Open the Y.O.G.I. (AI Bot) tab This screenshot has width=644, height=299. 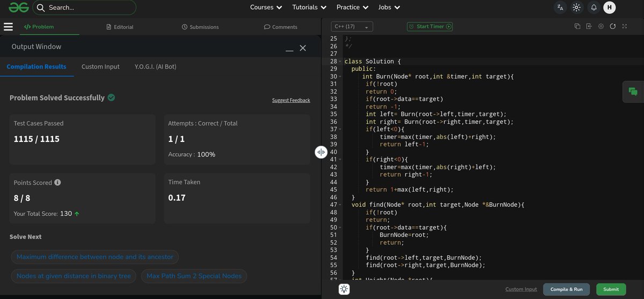156,67
